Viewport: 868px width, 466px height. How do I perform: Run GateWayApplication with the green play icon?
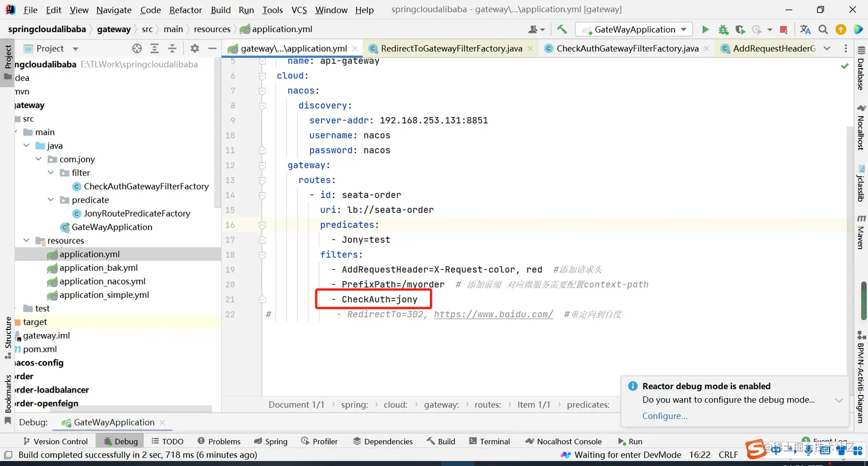coord(706,29)
